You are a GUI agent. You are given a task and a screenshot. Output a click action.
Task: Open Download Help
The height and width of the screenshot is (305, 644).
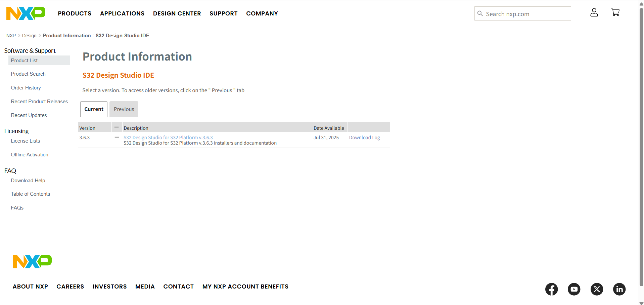pyautogui.click(x=28, y=181)
